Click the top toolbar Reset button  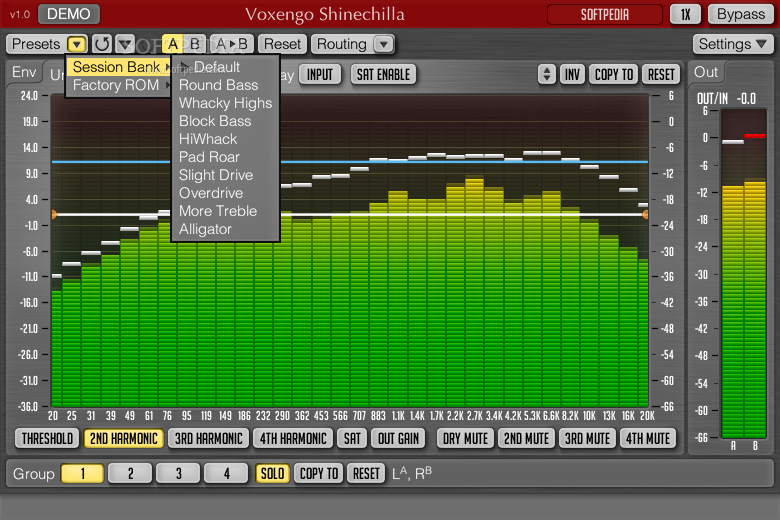(x=282, y=44)
